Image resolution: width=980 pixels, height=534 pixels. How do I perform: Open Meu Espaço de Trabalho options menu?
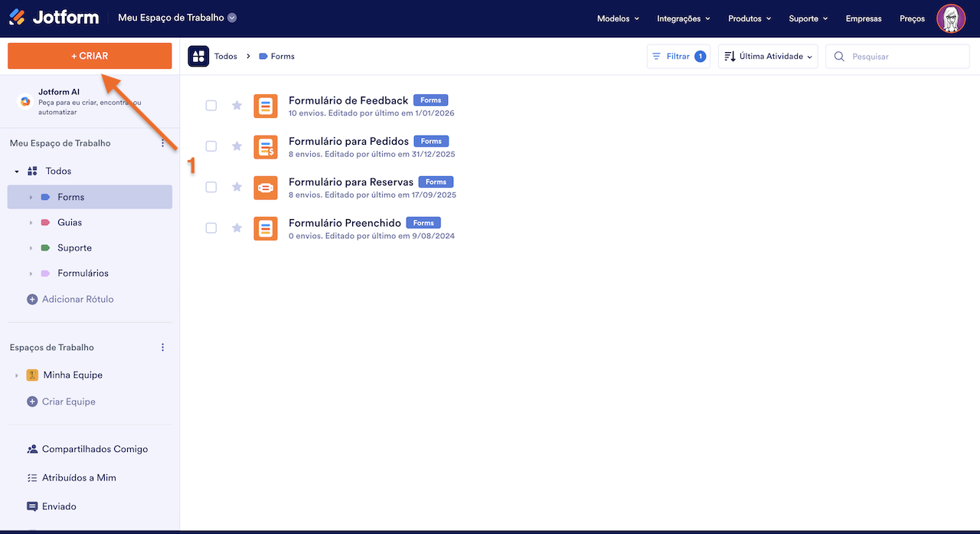coord(162,143)
